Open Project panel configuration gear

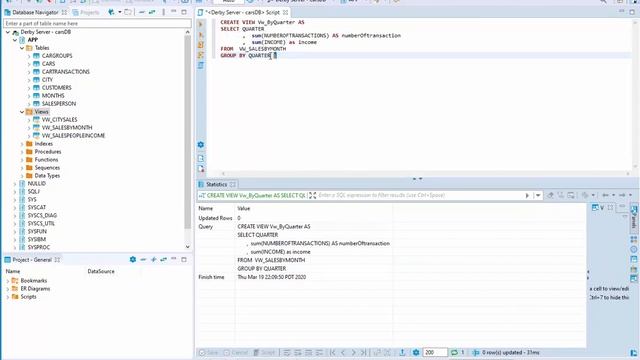pos(133,260)
